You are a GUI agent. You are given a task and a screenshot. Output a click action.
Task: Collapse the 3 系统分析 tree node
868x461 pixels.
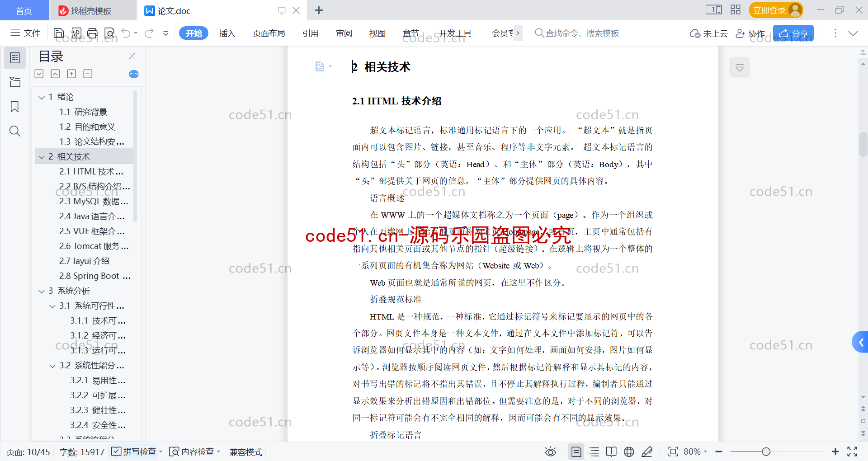tap(42, 291)
